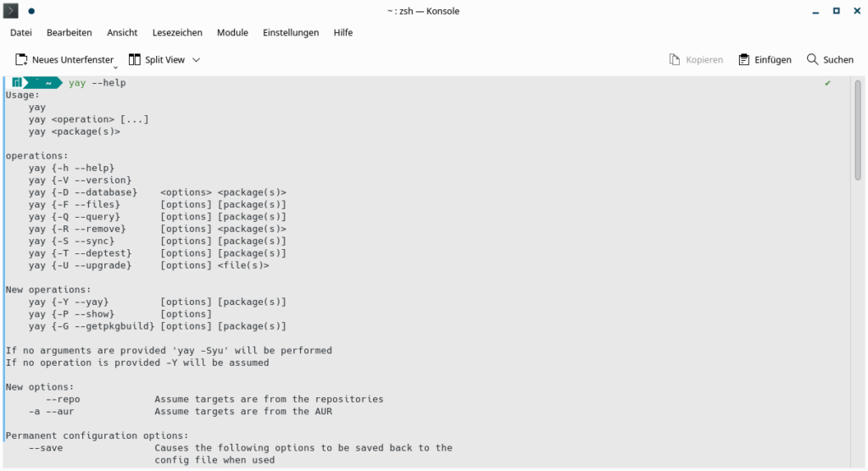Click the '--repo' option text
The height and width of the screenshot is (471, 868).
coord(63,400)
